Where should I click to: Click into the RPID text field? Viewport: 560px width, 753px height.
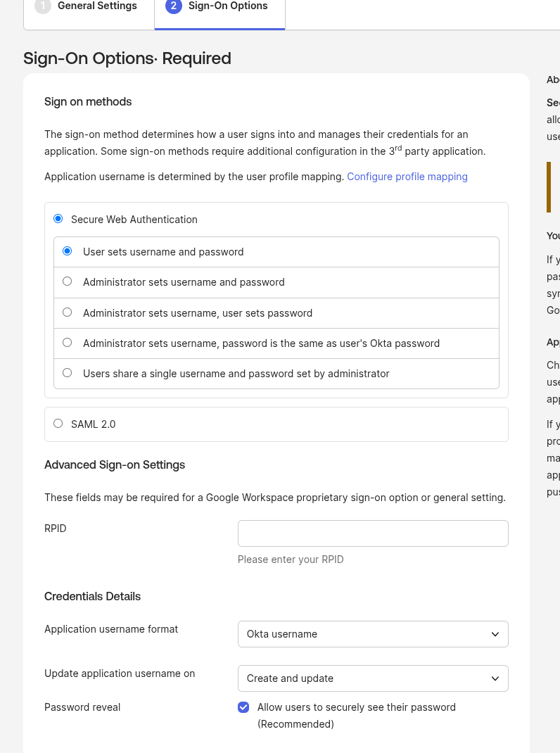[373, 533]
